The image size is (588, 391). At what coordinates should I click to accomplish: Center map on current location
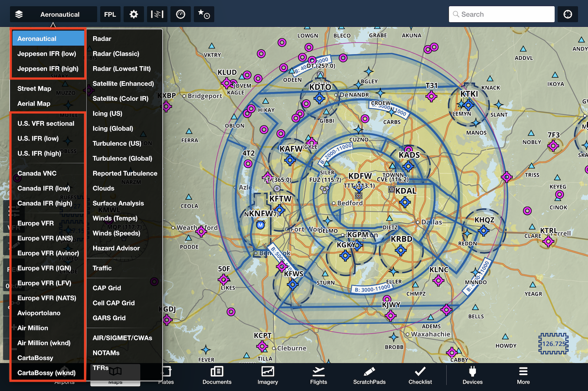click(568, 14)
